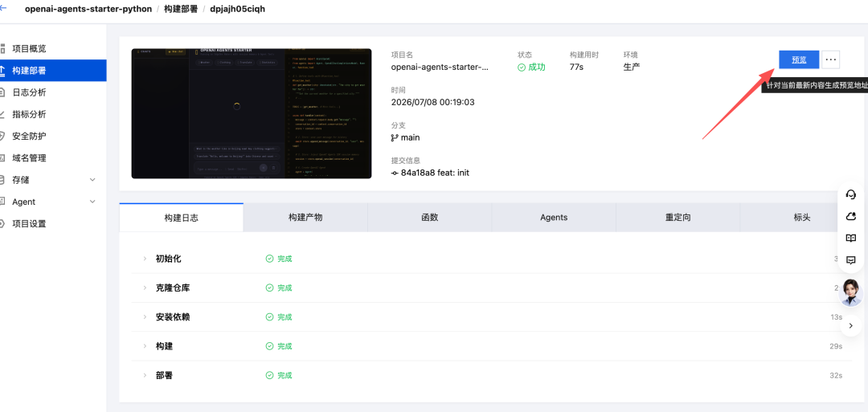Click the branch icon next to main
868x412 pixels.
pyautogui.click(x=395, y=137)
